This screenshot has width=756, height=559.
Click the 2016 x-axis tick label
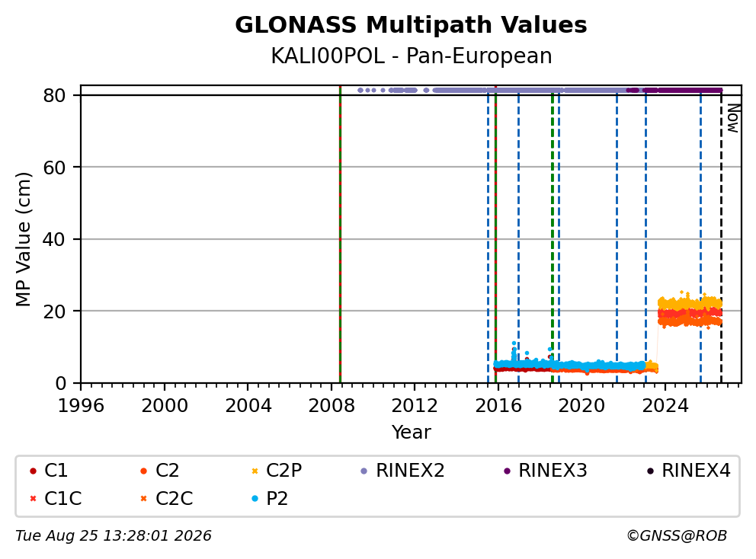[498, 406]
